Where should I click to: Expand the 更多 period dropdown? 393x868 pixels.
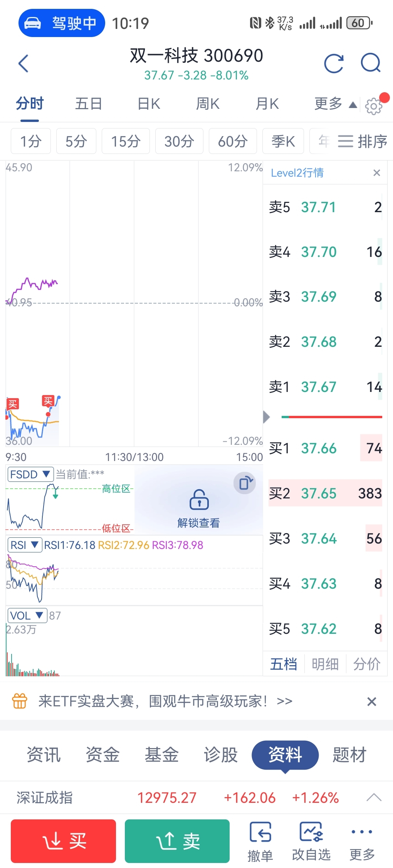pyautogui.click(x=335, y=104)
